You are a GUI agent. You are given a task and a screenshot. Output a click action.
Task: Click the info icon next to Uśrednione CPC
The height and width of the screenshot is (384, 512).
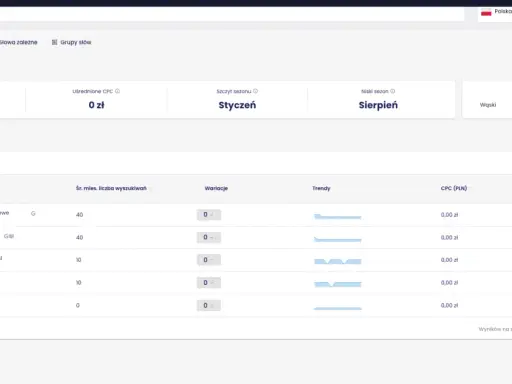[x=117, y=91]
